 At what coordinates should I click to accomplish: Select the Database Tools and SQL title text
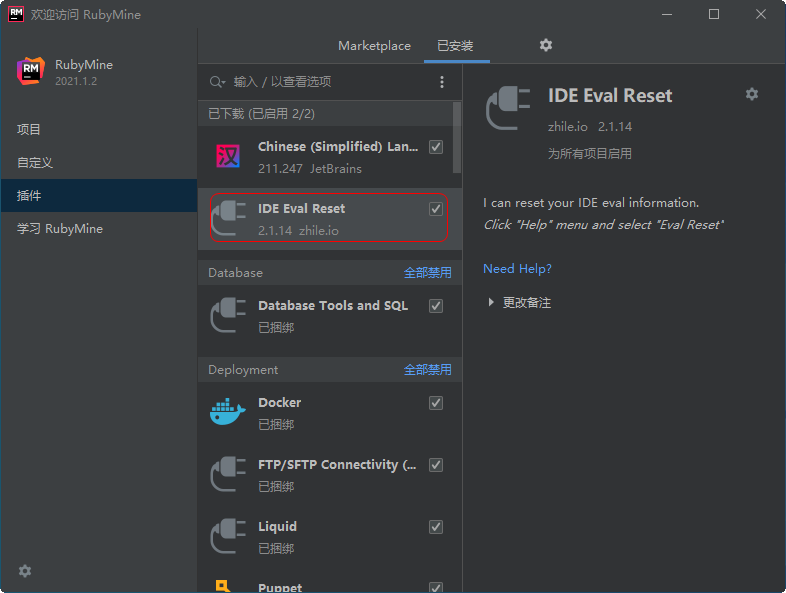click(333, 305)
